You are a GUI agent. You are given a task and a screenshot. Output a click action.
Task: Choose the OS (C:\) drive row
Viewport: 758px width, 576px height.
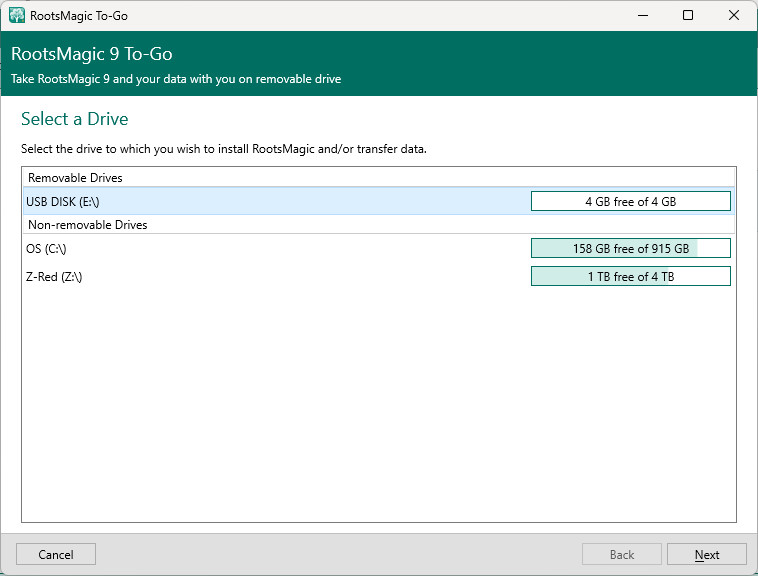tap(46, 248)
